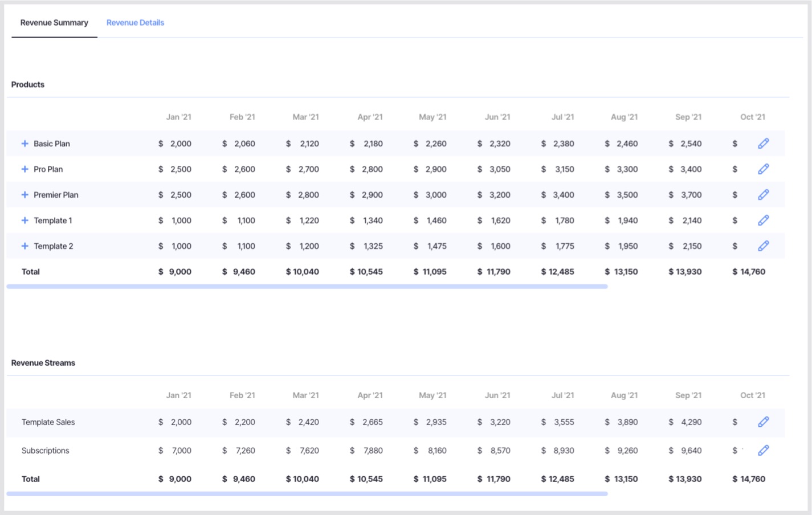Open edit pencil for Premier Plan row
812x515 pixels.
(764, 195)
